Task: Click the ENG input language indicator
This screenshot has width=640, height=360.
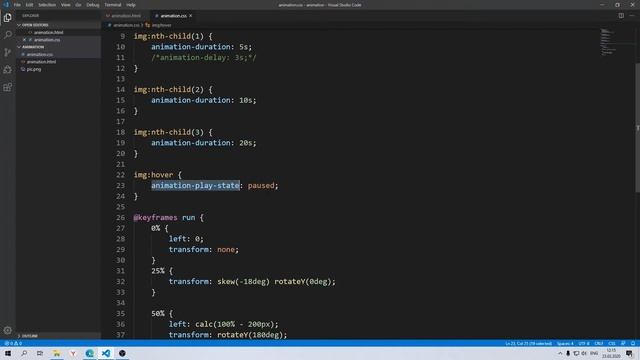Action: (x=594, y=353)
